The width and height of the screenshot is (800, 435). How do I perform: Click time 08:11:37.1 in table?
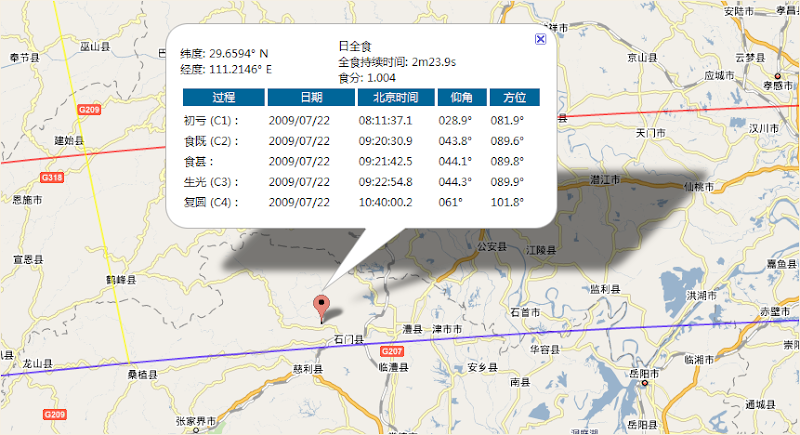pyautogui.click(x=385, y=121)
